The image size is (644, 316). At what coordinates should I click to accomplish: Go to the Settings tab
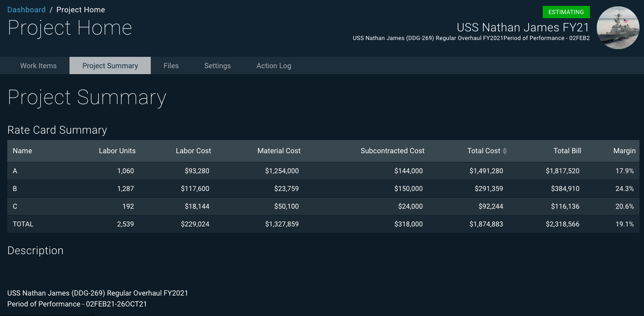pyautogui.click(x=217, y=65)
